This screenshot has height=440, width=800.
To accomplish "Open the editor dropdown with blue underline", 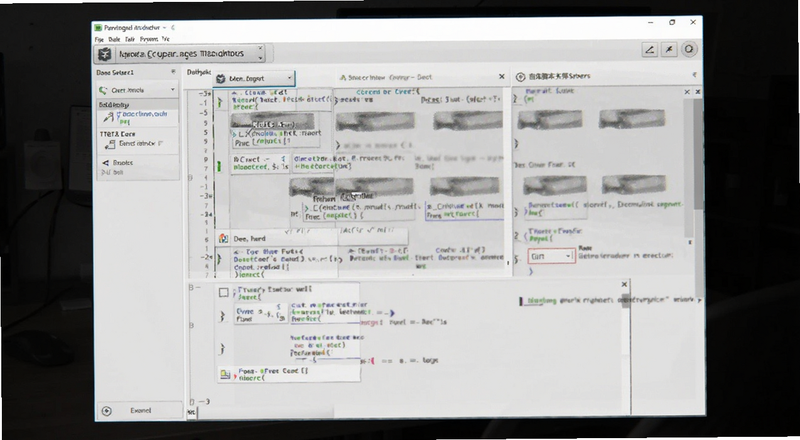I will click(254, 79).
